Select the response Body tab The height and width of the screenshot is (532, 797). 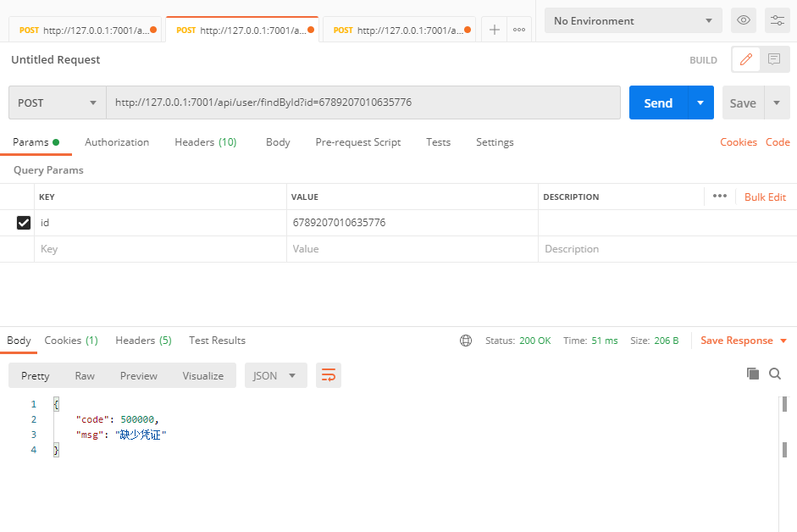19,341
